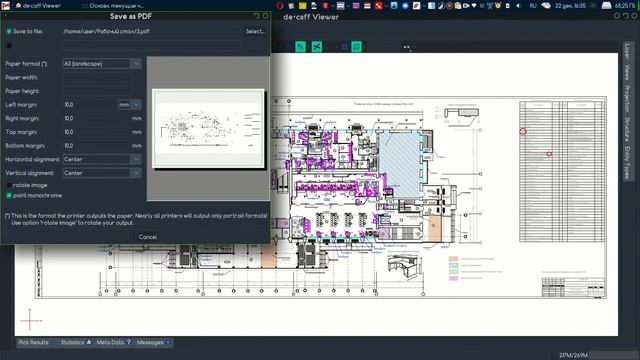
Task: Click the PDF page preview thumbnail
Action: click(208, 129)
